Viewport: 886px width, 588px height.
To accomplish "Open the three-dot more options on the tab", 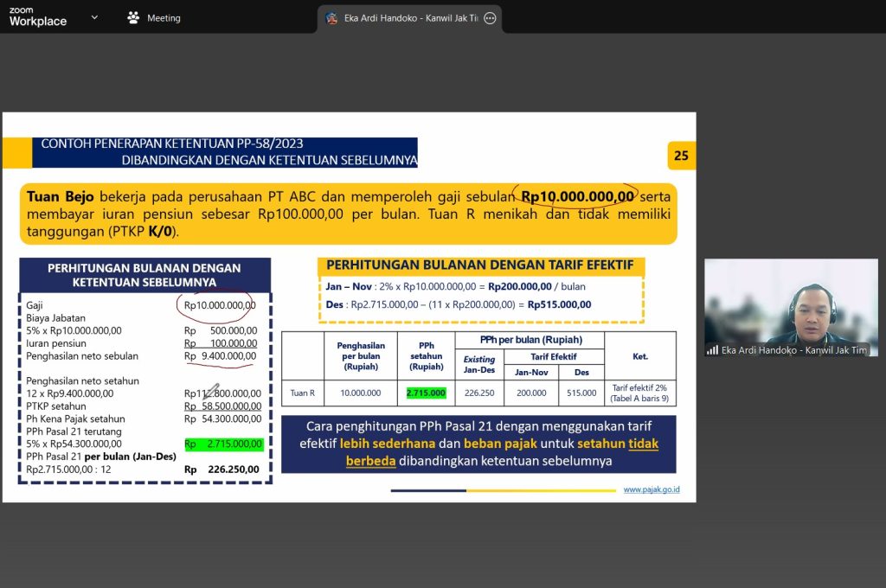I will click(x=490, y=18).
